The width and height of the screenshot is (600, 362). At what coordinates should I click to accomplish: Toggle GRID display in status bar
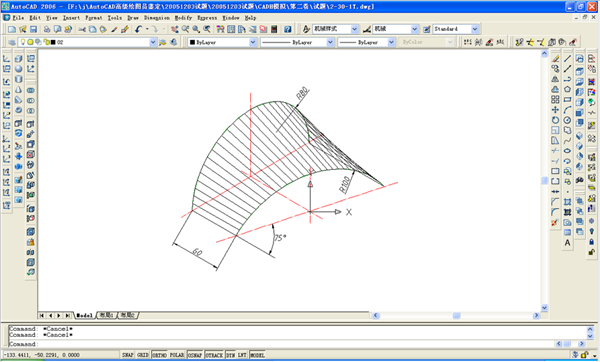click(x=143, y=355)
